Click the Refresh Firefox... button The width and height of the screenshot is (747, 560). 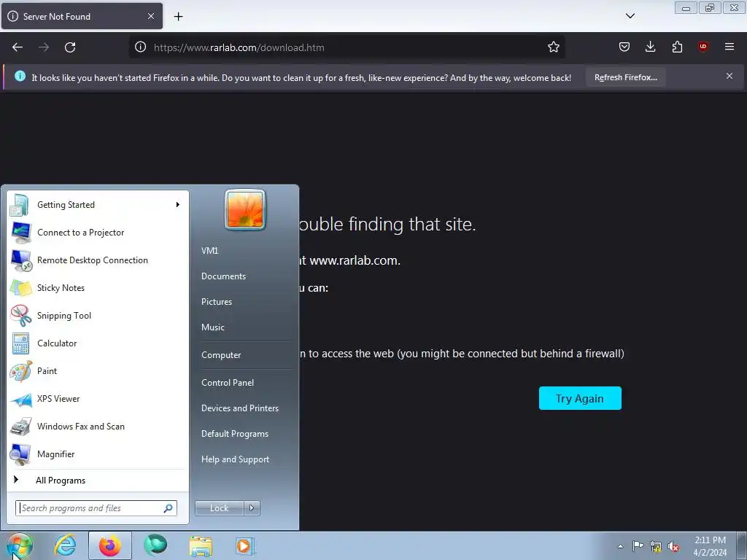tap(625, 77)
